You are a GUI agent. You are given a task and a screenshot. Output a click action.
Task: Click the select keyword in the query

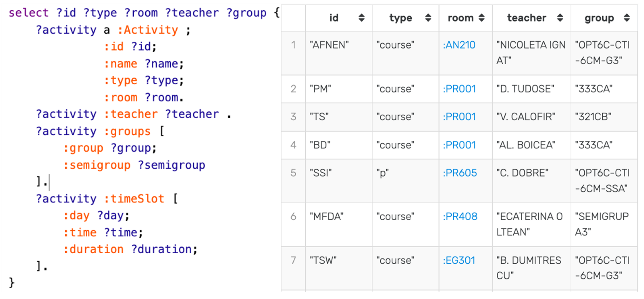pos(29,13)
